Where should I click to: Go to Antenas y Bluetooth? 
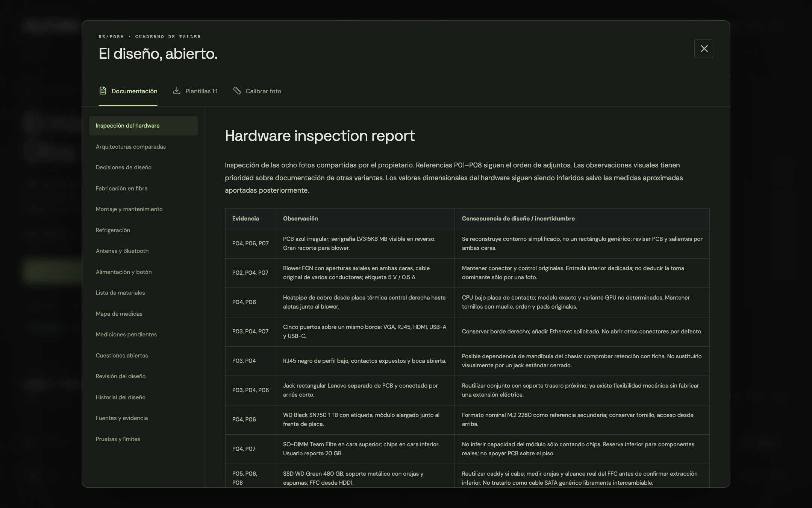pos(143,251)
